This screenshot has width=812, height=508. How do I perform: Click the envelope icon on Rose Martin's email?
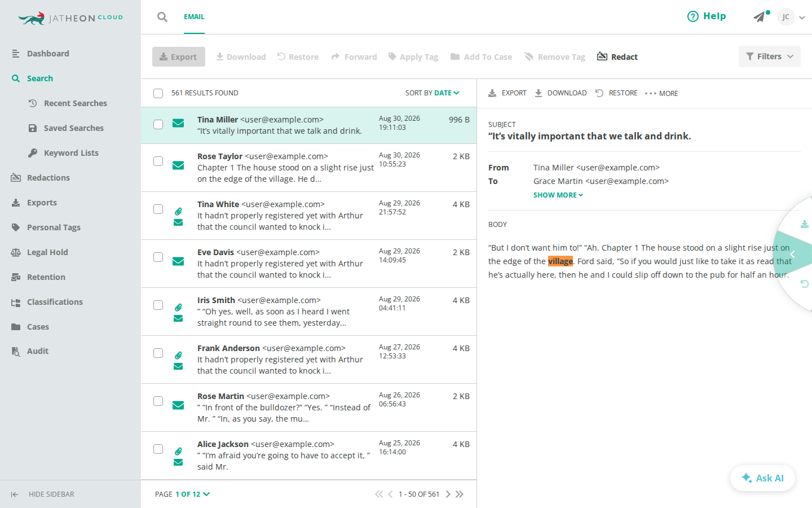(x=178, y=405)
